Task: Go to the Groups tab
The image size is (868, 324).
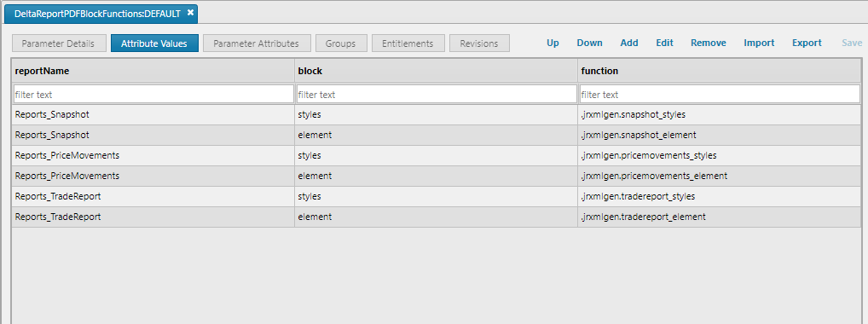Action: point(340,43)
